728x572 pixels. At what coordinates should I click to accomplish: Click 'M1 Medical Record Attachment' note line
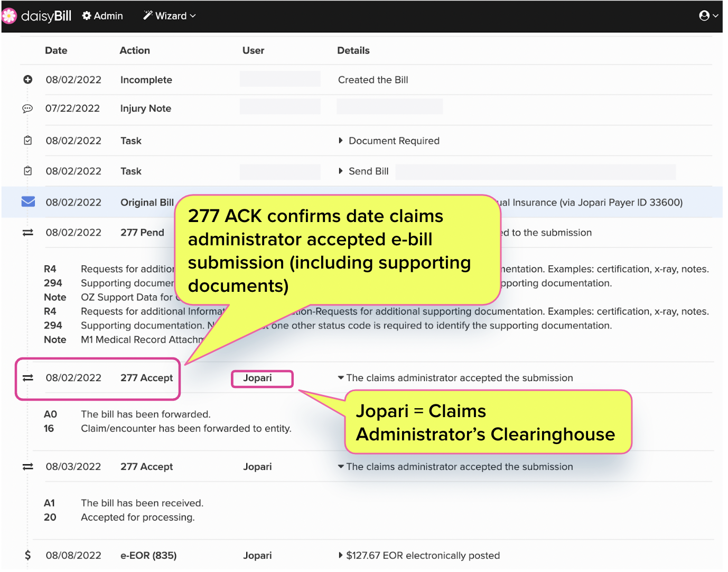[143, 340]
